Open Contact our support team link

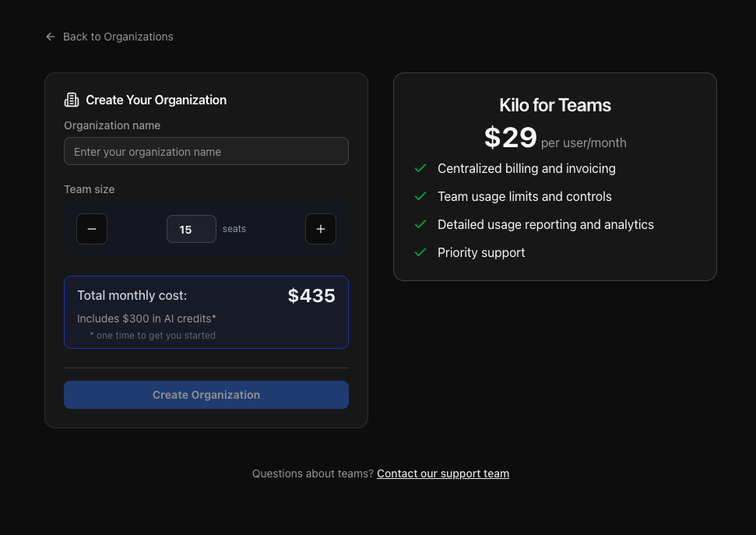click(x=442, y=473)
